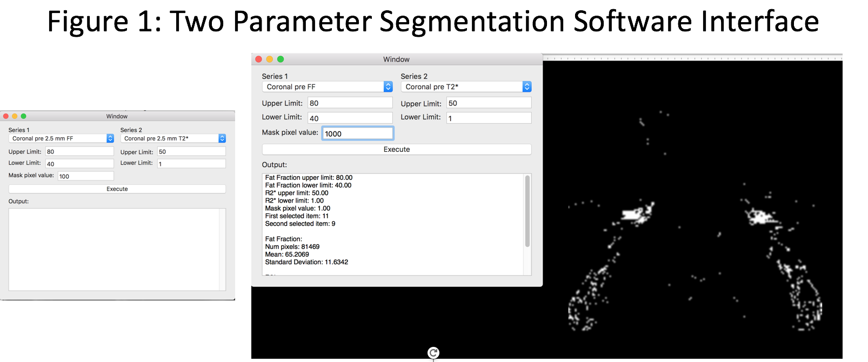868x362 pixels.
Task: Minimize the larger window with the yellow button
Action: pyautogui.click(x=269, y=59)
